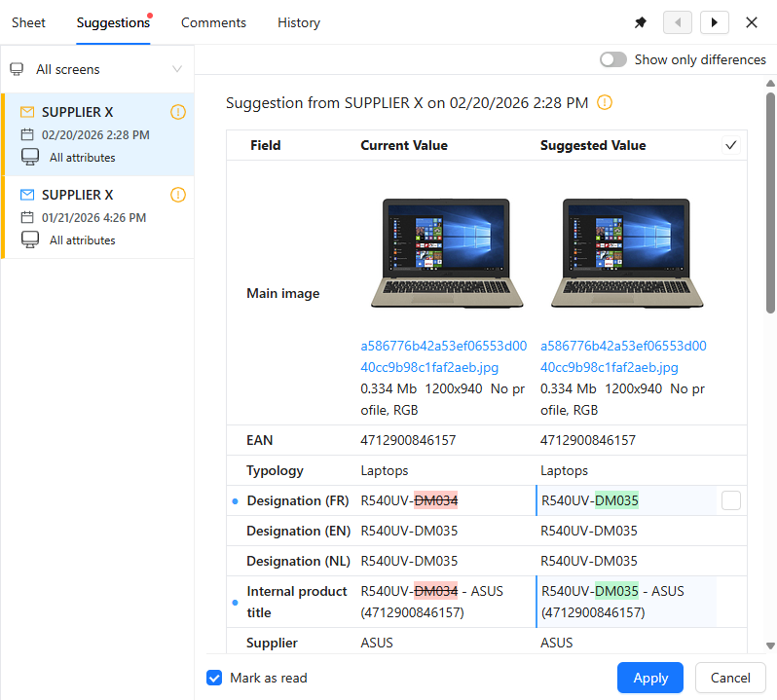Check the Designation (FR) suggestion checkbox
The width and height of the screenshot is (777, 700).
point(731,500)
